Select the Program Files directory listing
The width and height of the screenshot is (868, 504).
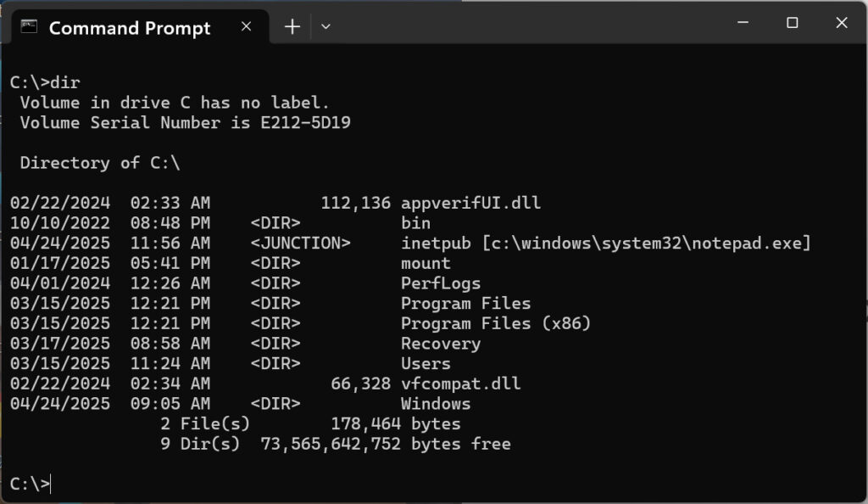tap(465, 303)
